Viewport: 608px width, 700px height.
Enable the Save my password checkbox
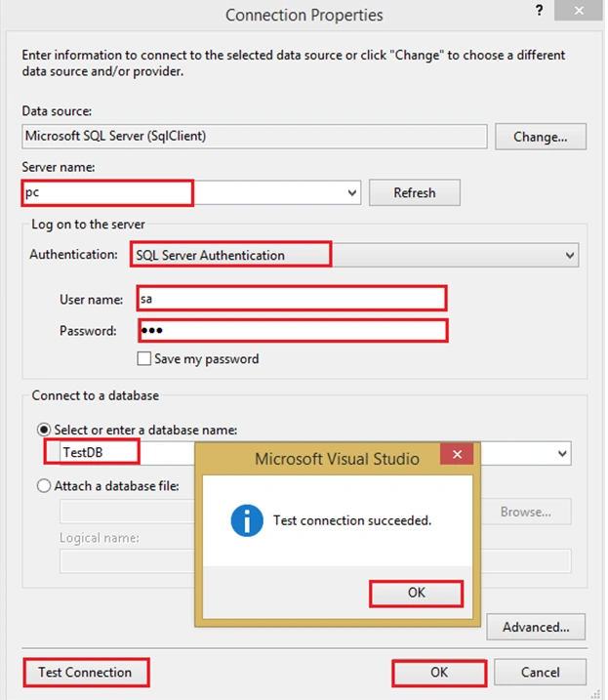point(143,358)
